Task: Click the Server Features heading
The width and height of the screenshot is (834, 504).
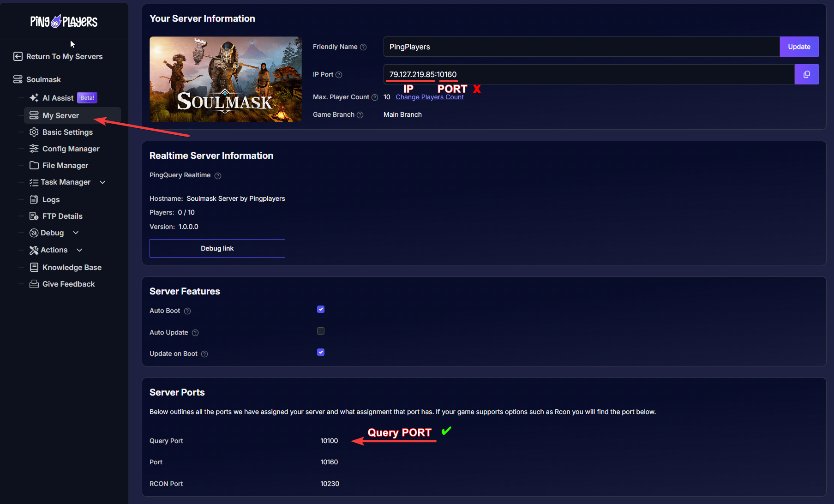Action: point(185,291)
